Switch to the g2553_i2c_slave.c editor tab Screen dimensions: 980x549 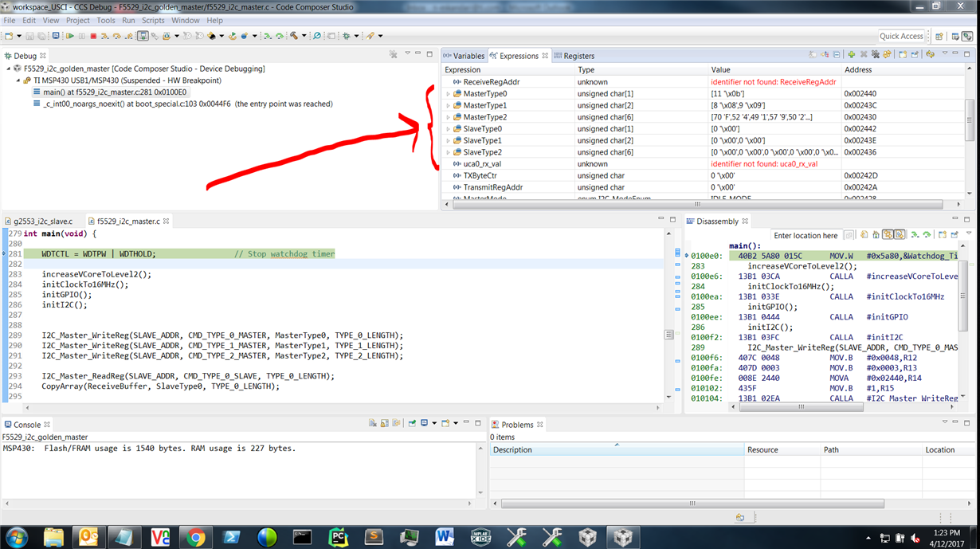point(38,221)
